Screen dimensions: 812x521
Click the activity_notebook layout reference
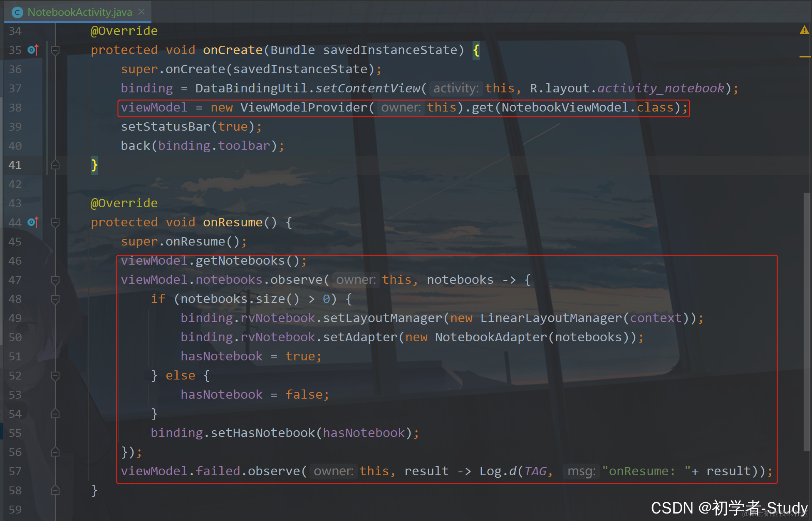pyautogui.click(x=661, y=89)
